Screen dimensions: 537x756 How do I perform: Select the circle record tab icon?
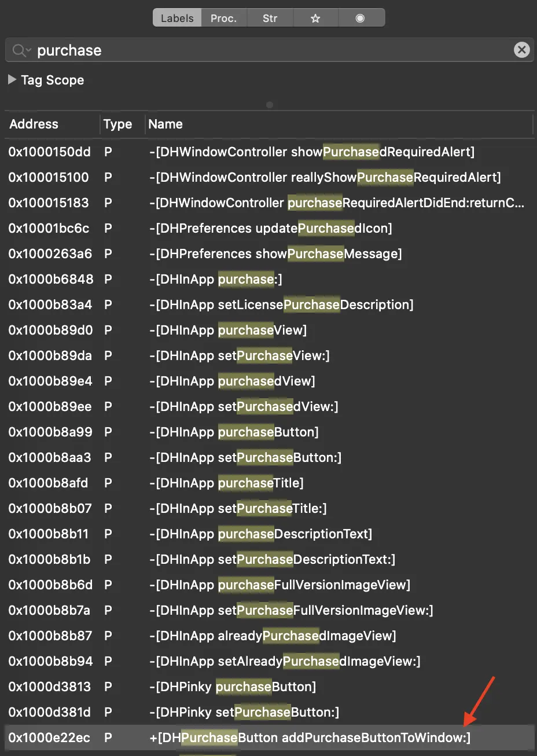(361, 18)
